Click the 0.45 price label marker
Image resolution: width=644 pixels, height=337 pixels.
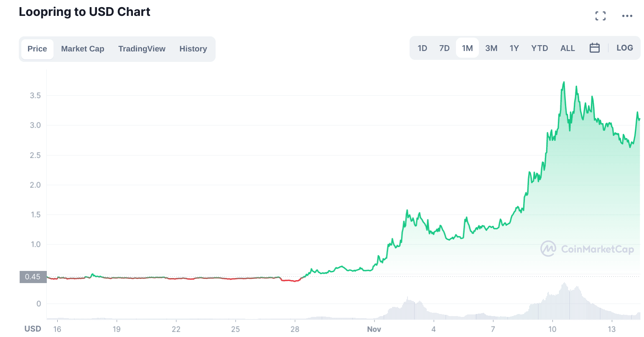[x=33, y=277]
